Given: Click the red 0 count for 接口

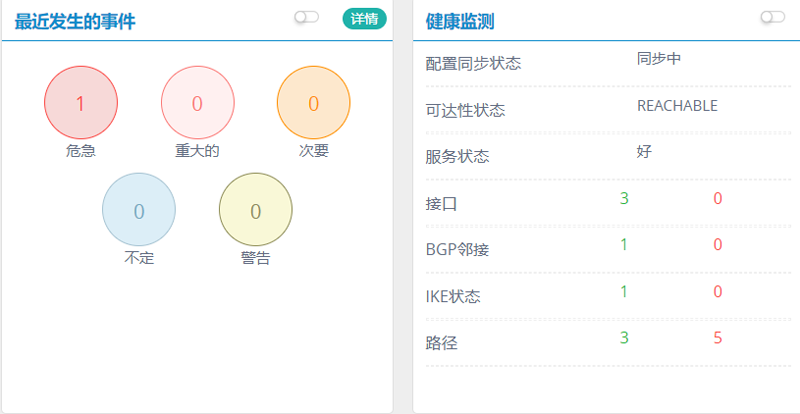Looking at the screenshot, I should click(x=718, y=198).
